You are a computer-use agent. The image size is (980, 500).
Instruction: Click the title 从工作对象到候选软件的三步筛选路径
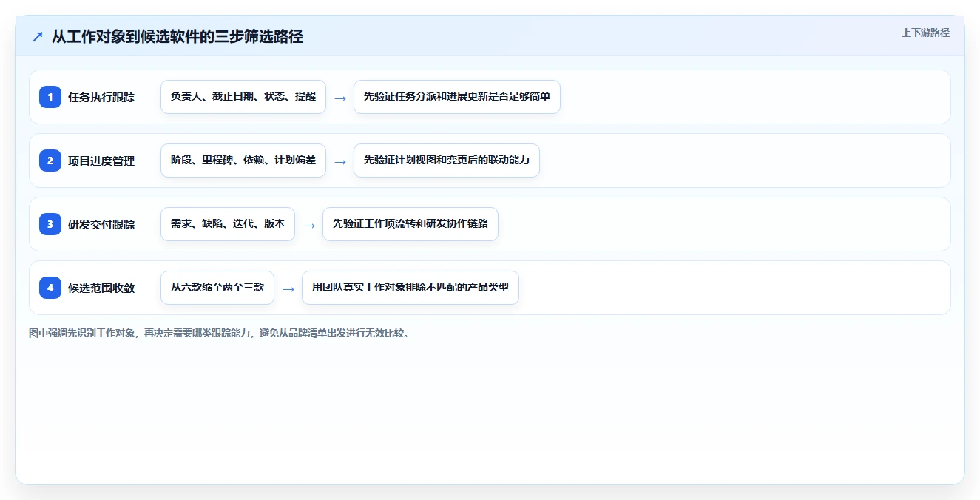pyautogui.click(x=178, y=36)
